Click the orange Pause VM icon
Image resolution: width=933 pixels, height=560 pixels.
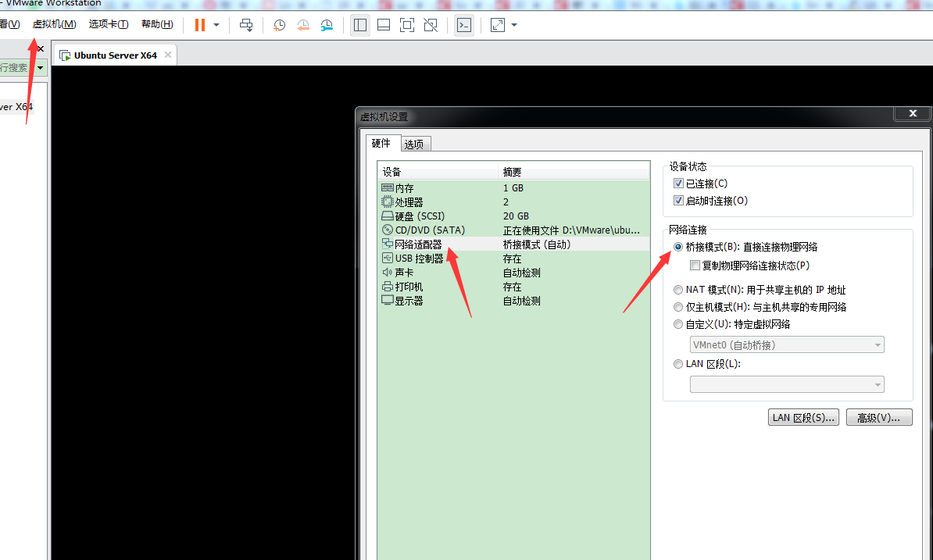200,25
